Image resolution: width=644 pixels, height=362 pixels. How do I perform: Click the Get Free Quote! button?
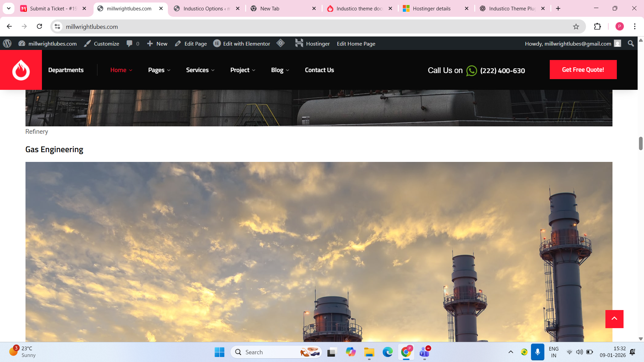[583, 70]
